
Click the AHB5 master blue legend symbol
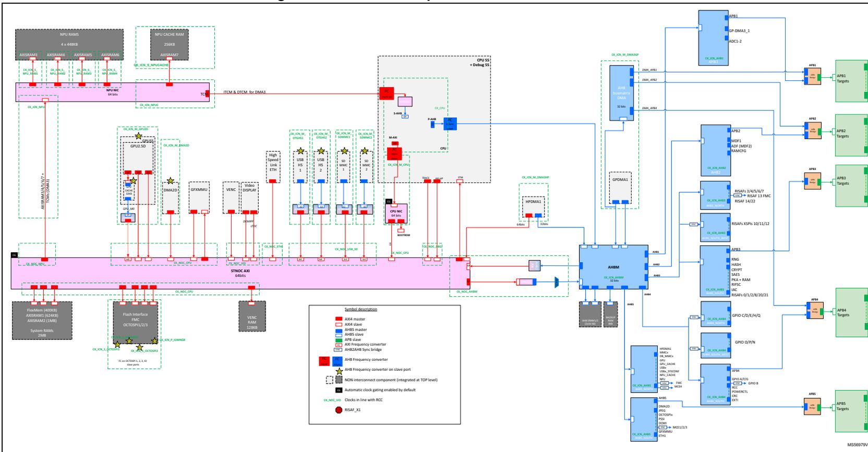tap(339, 330)
